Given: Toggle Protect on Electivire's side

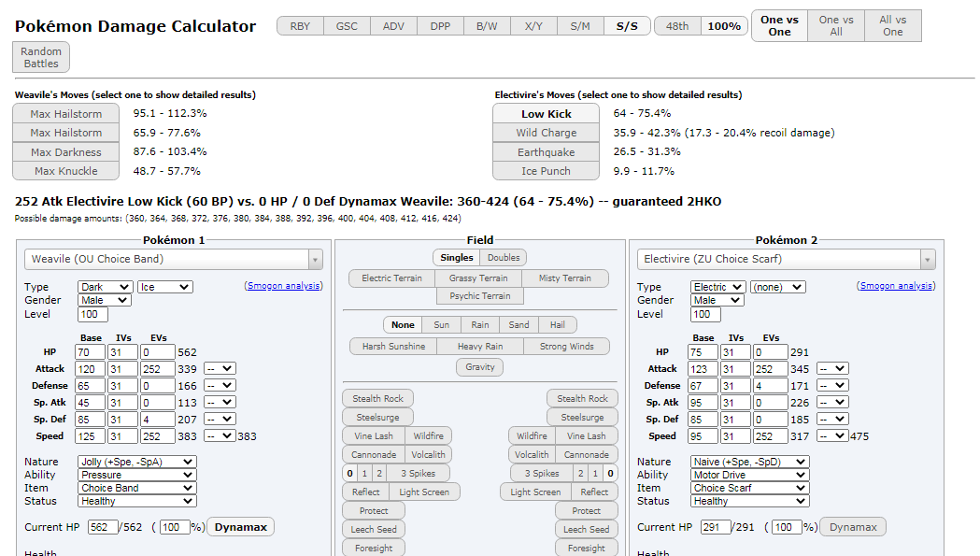Looking at the screenshot, I should click(587, 511).
